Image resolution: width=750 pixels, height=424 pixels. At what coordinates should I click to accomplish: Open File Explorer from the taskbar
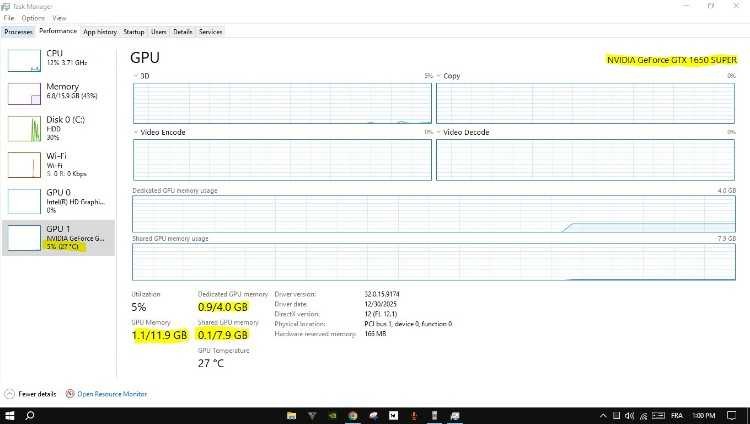291,415
